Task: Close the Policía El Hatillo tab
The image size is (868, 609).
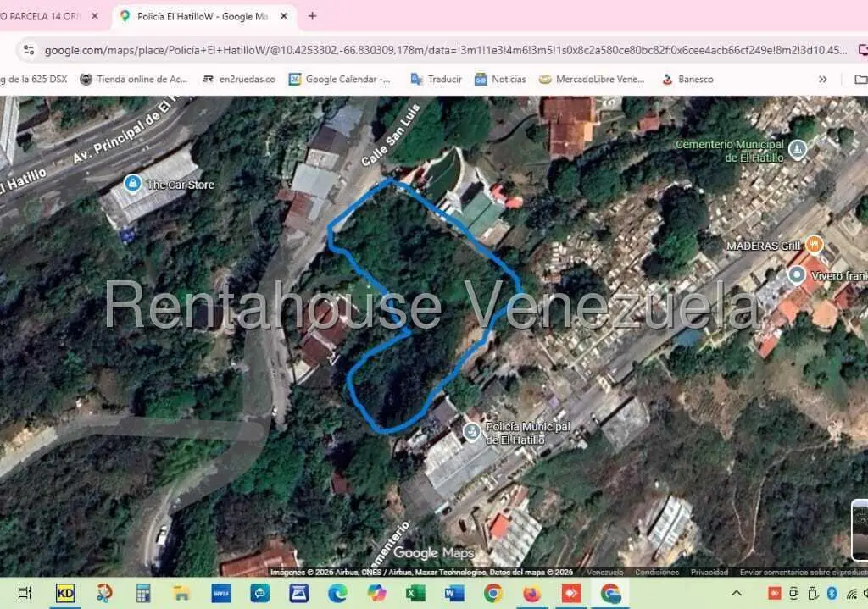Action: click(284, 16)
